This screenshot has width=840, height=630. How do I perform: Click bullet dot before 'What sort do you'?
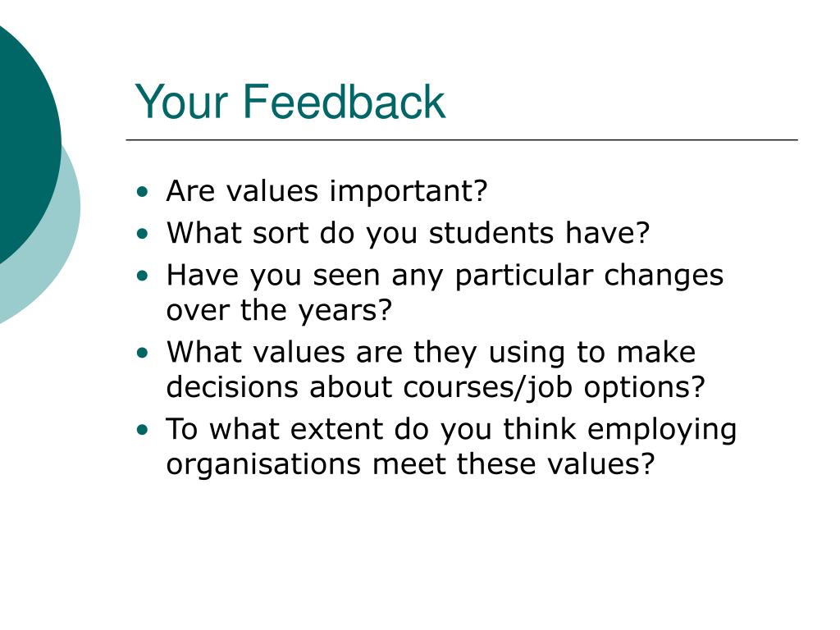[142, 234]
